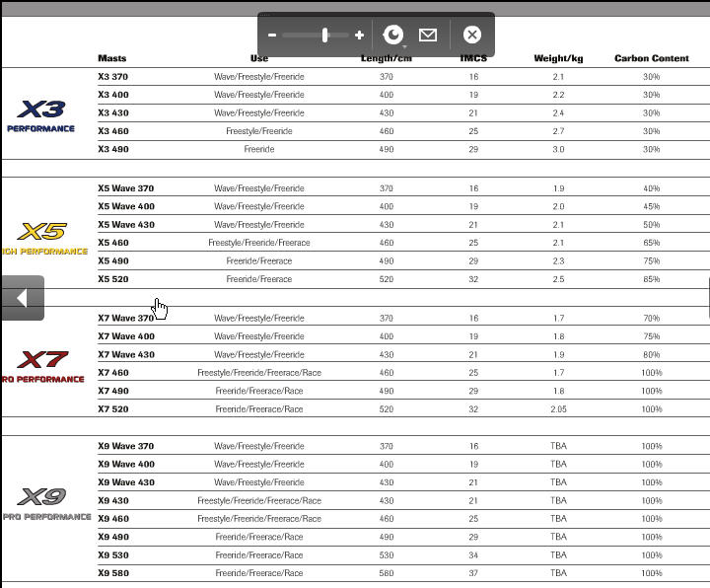The width and height of the screenshot is (710, 588).
Task: Close the floating viewer toolbar
Action: (472, 36)
